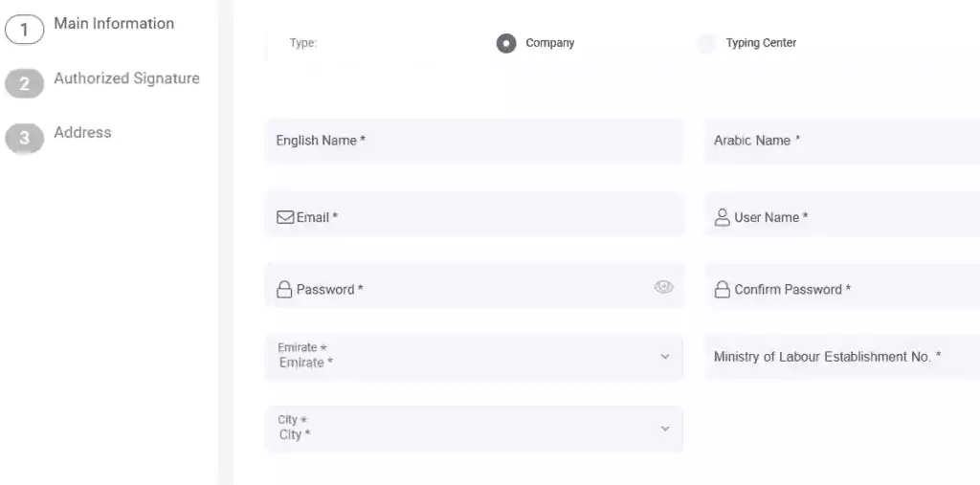Viewport: 980px width, 485px height.
Task: Click the lock icon in Password field
Action: (x=284, y=290)
